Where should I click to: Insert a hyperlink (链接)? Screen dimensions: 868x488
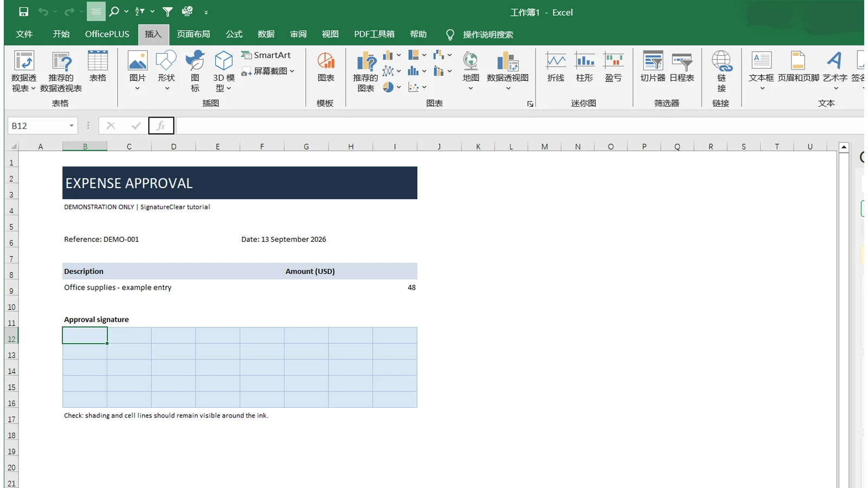(722, 72)
